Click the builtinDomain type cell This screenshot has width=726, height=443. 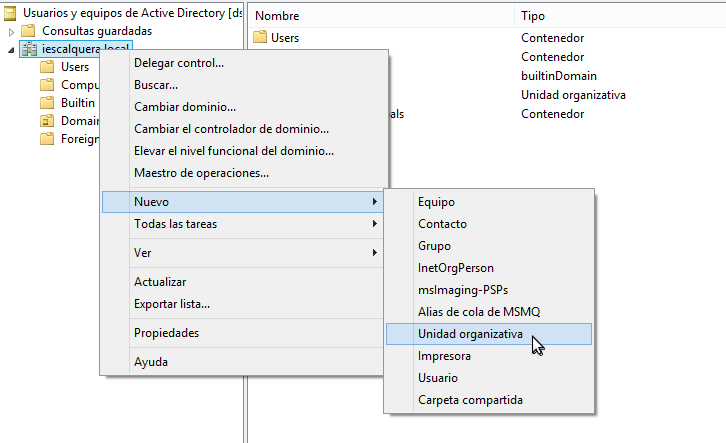click(x=559, y=76)
